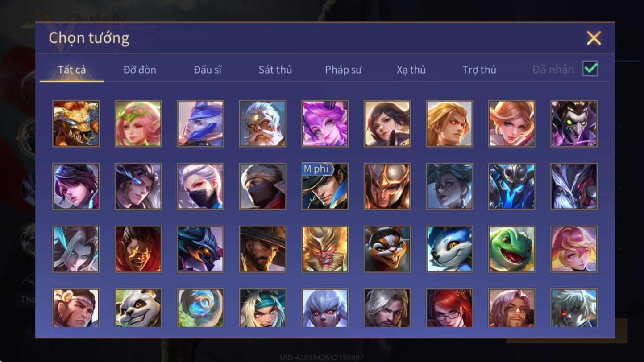The height and width of the screenshot is (362, 644).
Task: Close the 'Chọn tướng' dialog
Action: [594, 38]
